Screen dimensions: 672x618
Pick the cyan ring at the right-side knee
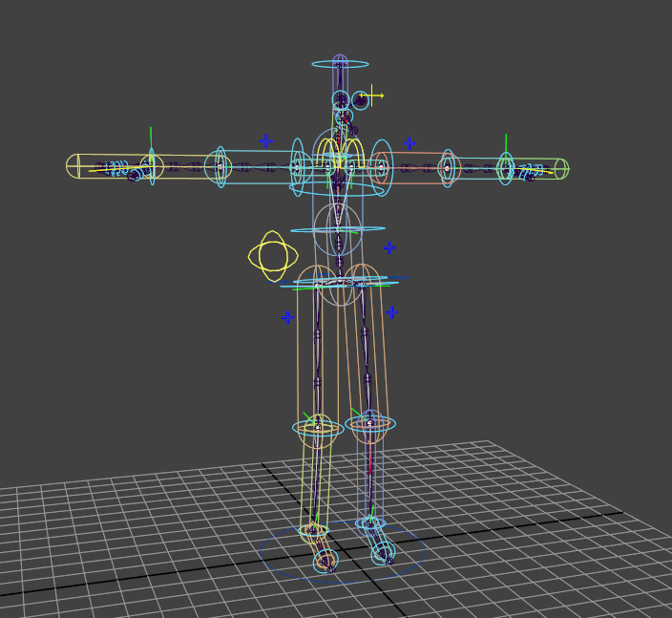click(x=371, y=423)
